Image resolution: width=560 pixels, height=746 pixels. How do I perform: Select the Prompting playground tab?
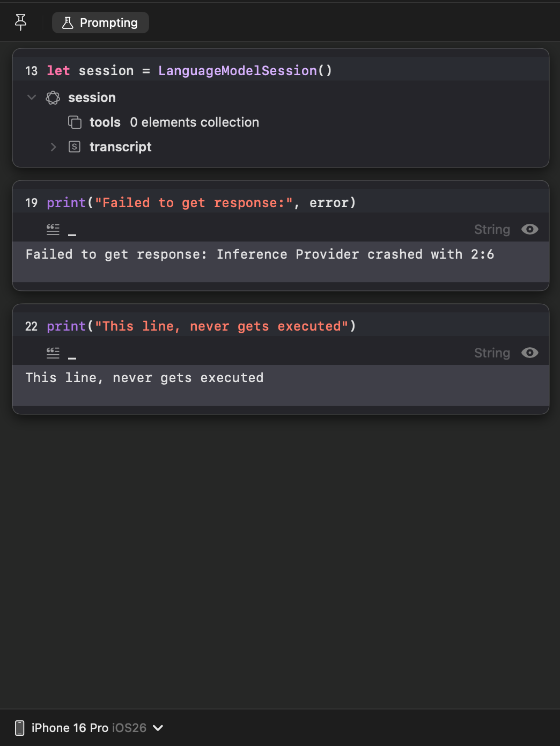tap(100, 23)
